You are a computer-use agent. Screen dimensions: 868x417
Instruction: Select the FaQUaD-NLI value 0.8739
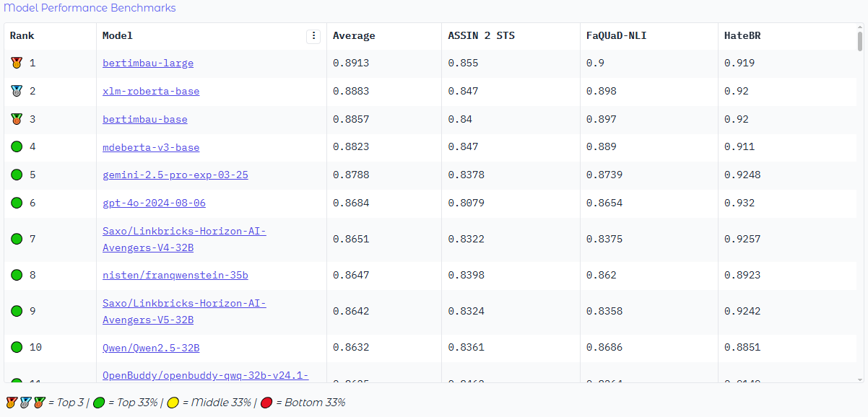pyautogui.click(x=604, y=175)
